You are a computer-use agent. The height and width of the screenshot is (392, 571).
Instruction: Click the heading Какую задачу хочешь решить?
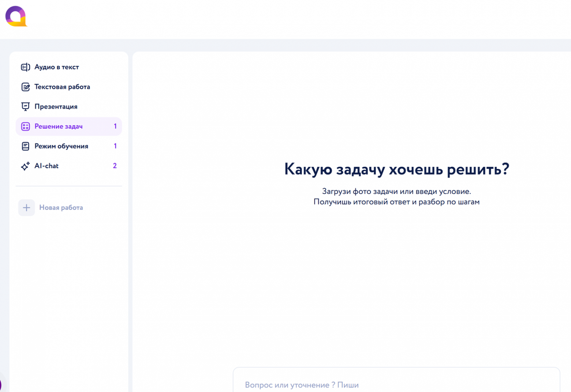(x=397, y=169)
